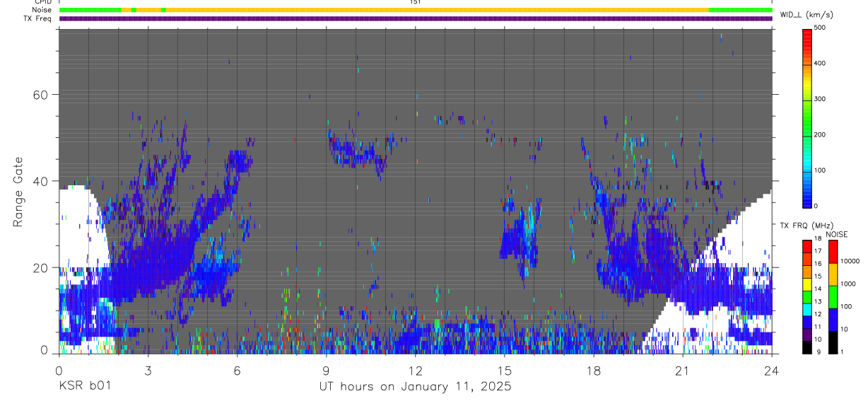The image size is (868, 401).
Task: Click the 10000 label on NOISE scale
Action: point(850,262)
